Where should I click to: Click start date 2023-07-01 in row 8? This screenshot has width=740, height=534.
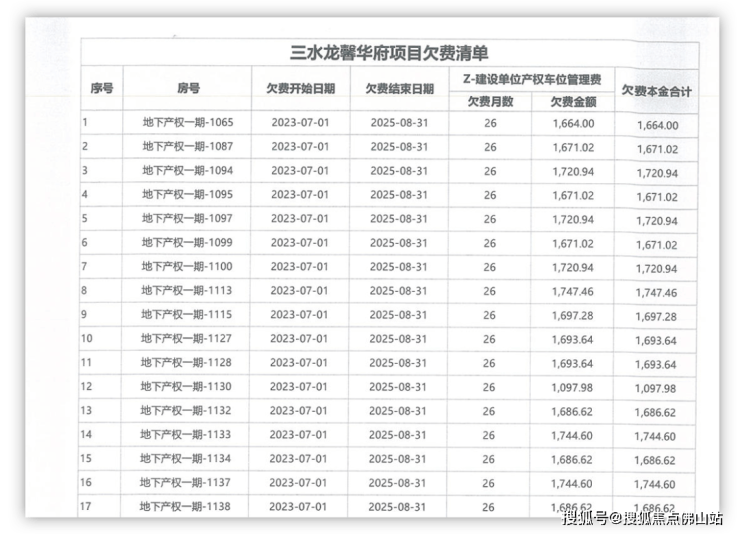tap(299, 291)
